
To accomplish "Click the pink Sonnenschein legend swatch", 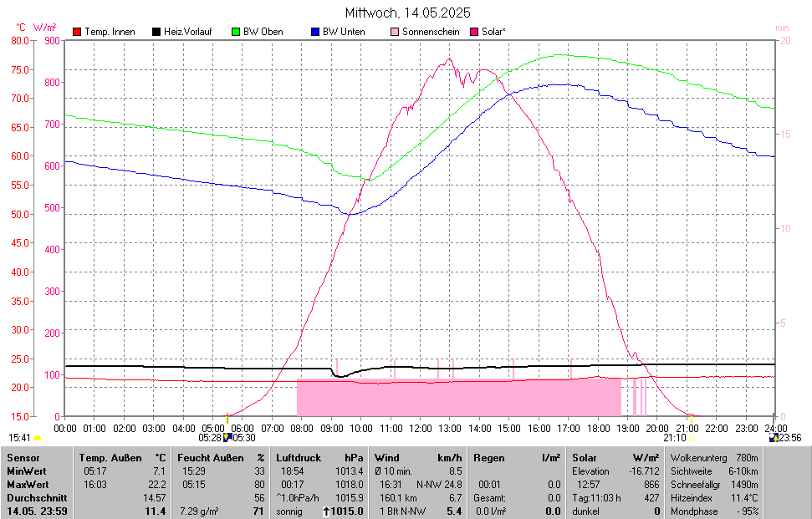I will coord(395,32).
